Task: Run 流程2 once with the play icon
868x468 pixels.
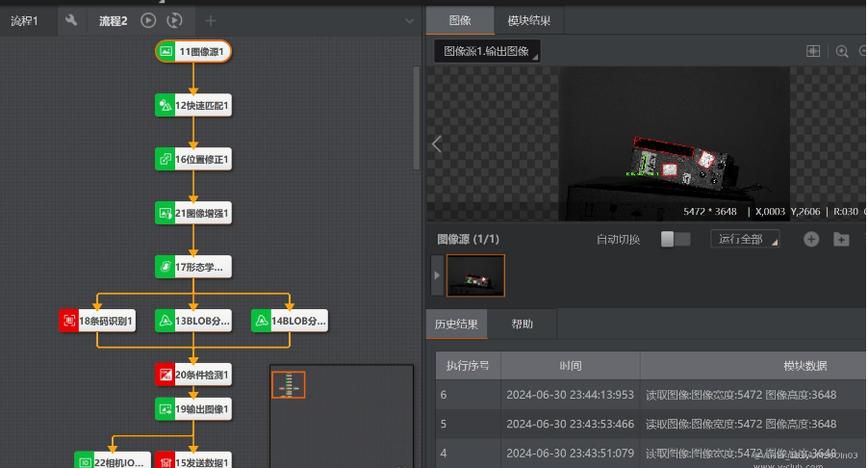Action: [x=148, y=20]
